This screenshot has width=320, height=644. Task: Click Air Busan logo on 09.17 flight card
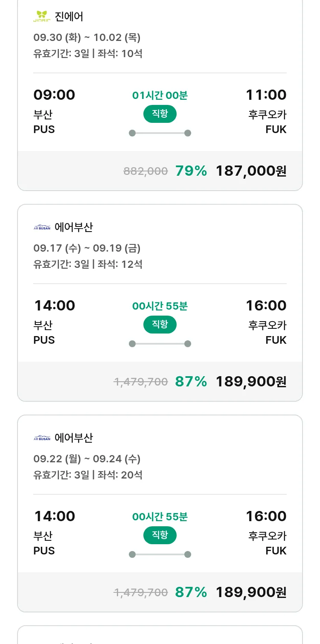(x=42, y=227)
